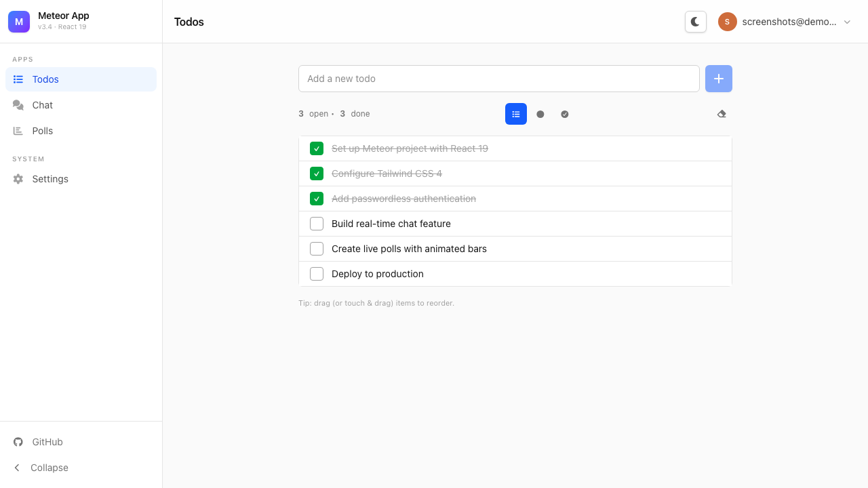
Task: Open Settings from the sidebar
Action: point(50,179)
